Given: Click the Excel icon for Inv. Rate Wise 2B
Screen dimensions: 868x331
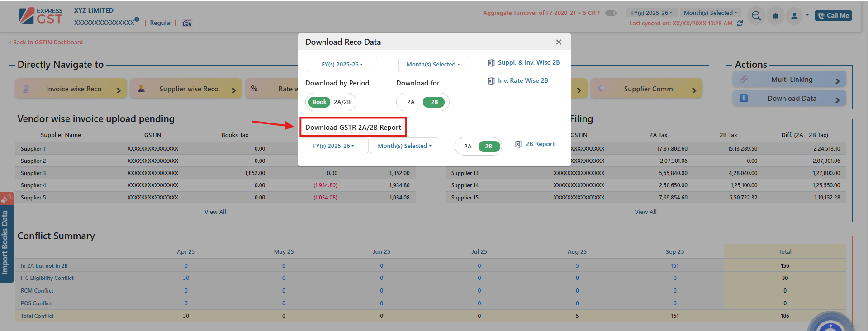Looking at the screenshot, I should [x=491, y=81].
